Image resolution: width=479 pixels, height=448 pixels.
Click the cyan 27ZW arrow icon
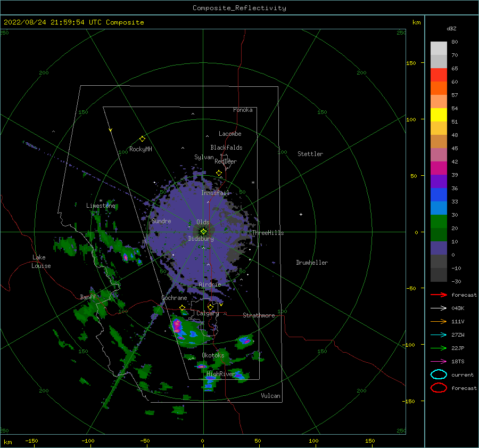tap(439, 335)
